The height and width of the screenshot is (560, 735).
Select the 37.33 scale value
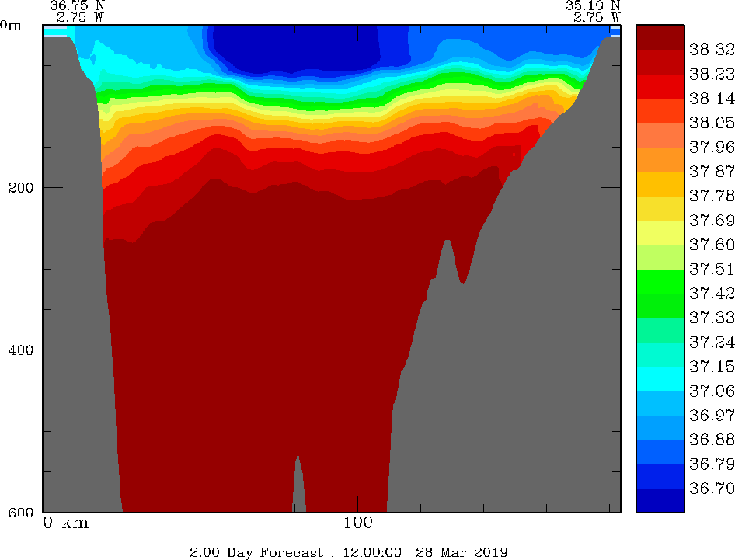[x=711, y=318]
